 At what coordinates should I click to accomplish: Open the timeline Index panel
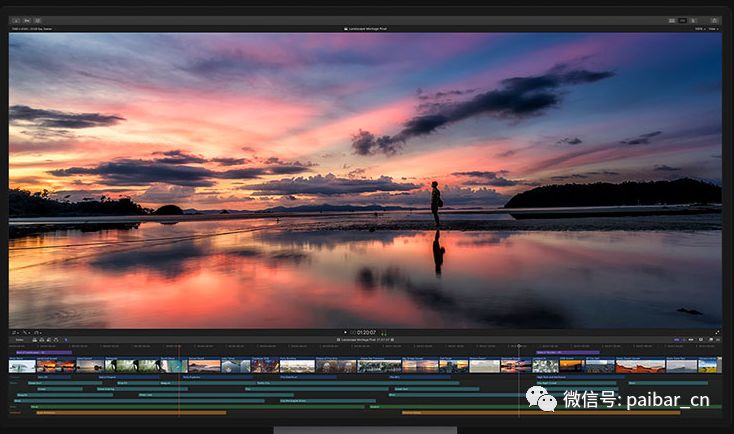(x=18, y=340)
